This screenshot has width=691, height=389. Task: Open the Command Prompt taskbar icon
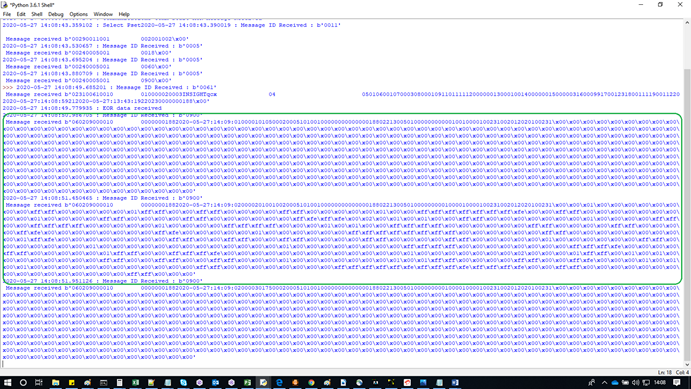tap(104, 382)
